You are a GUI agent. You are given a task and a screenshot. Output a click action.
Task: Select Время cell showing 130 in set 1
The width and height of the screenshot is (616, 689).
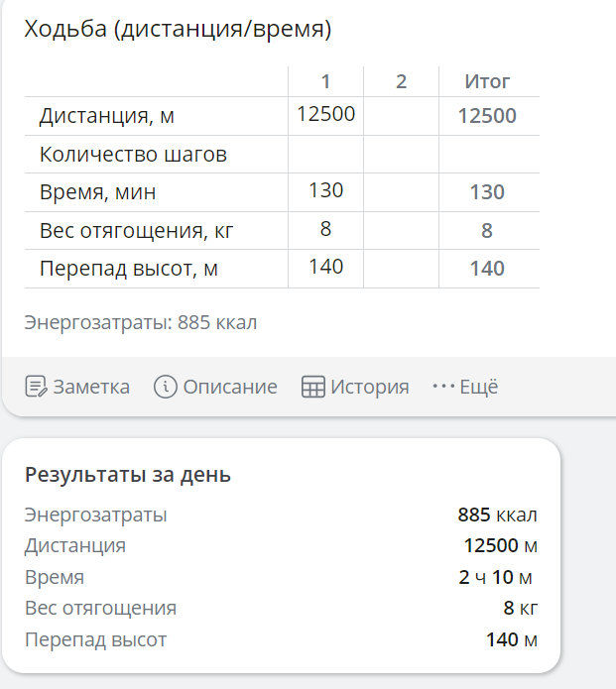[x=325, y=192]
